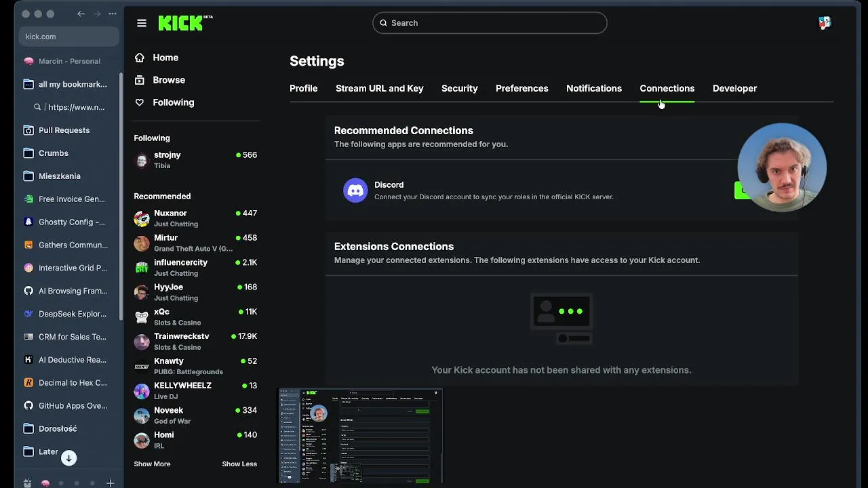
Task: Open the browser three-dots menu
Action: [113, 14]
